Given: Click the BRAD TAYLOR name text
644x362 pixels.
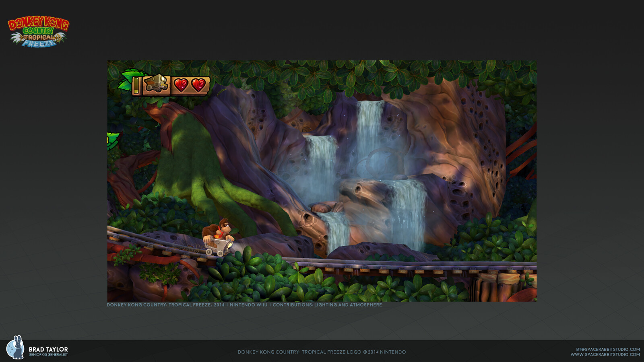Looking at the screenshot, I should (48, 350).
